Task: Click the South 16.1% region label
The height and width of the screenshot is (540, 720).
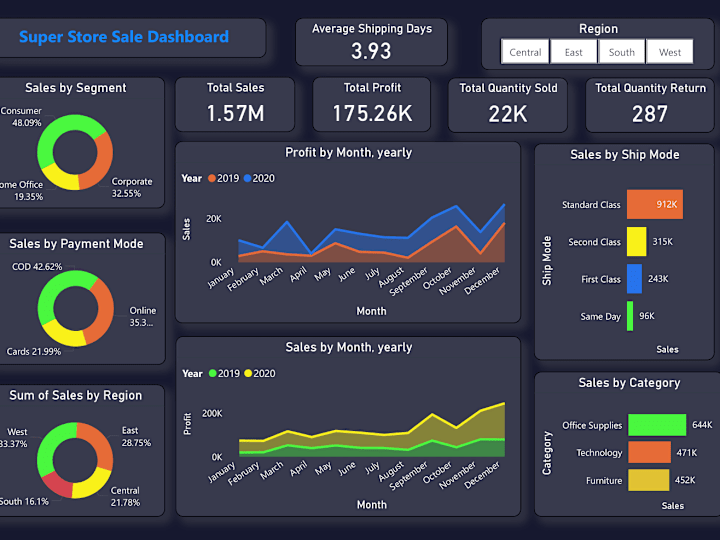Action: coord(24,501)
